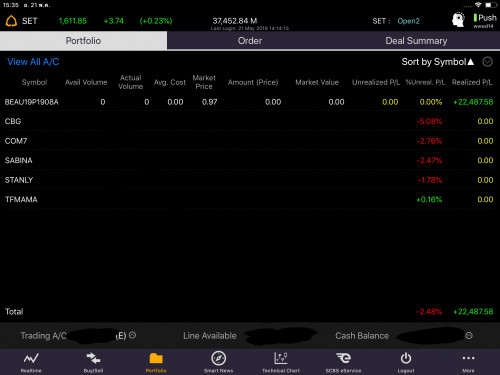Viewport: 500px width, 375px height.
Task: Click TFMAMA's +0.16% unrealized value
Action: (429, 199)
